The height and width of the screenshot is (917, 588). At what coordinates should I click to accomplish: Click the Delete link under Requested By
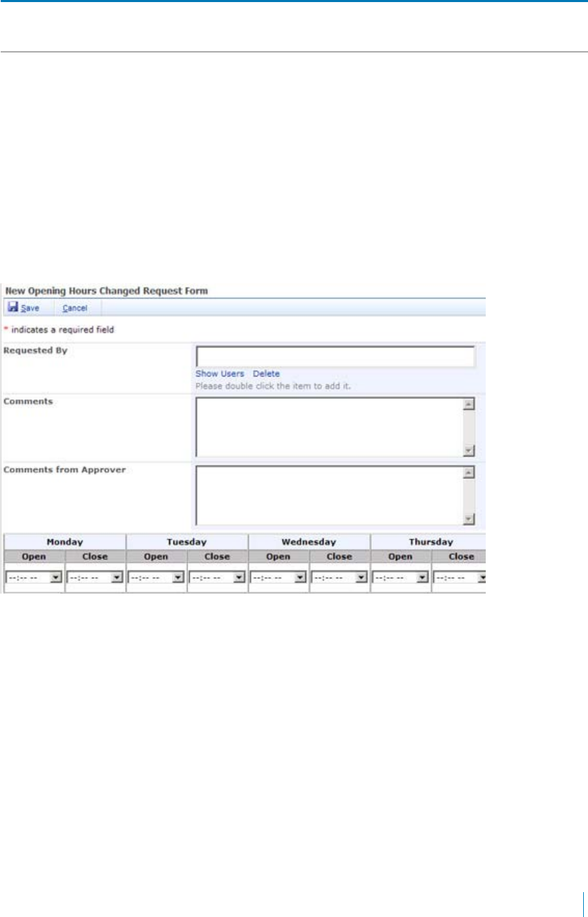pyautogui.click(x=266, y=374)
